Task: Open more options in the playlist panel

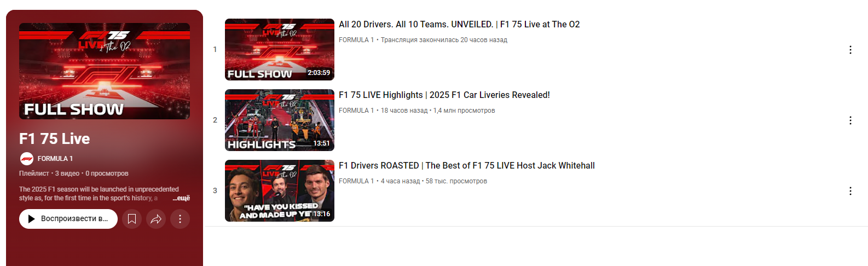Action: point(180,219)
